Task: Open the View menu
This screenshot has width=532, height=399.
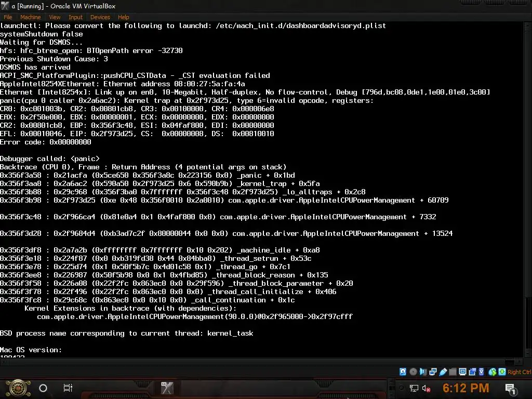Action: click(55, 17)
